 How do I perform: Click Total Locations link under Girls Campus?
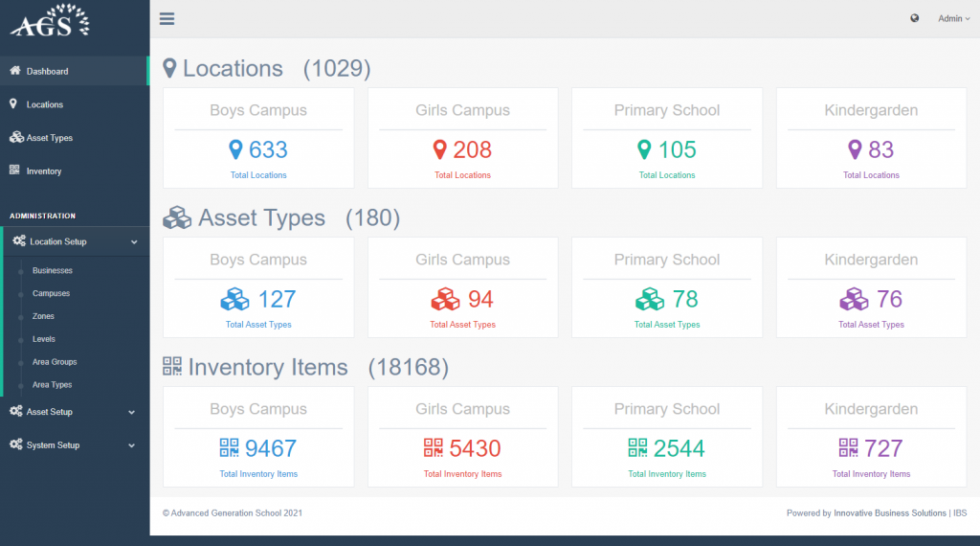(462, 175)
